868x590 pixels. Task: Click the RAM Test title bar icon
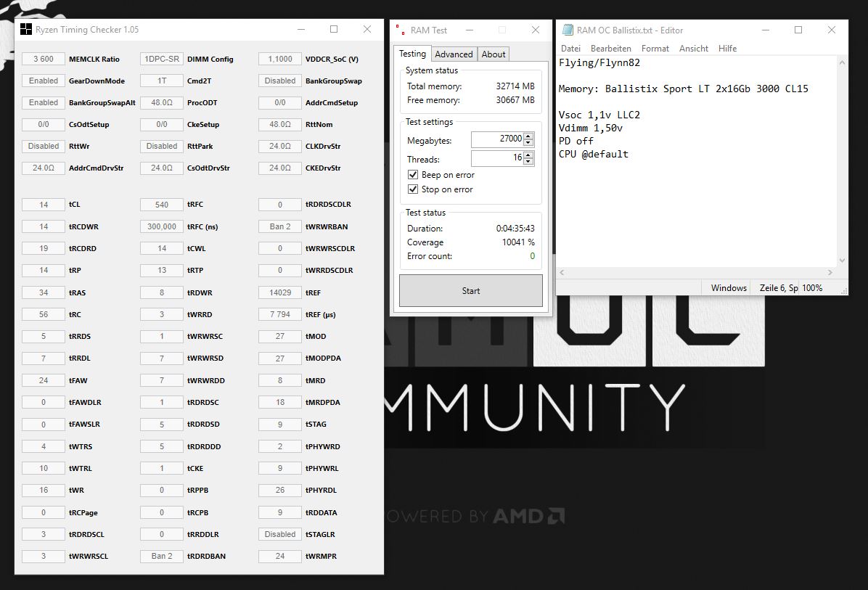coord(400,30)
